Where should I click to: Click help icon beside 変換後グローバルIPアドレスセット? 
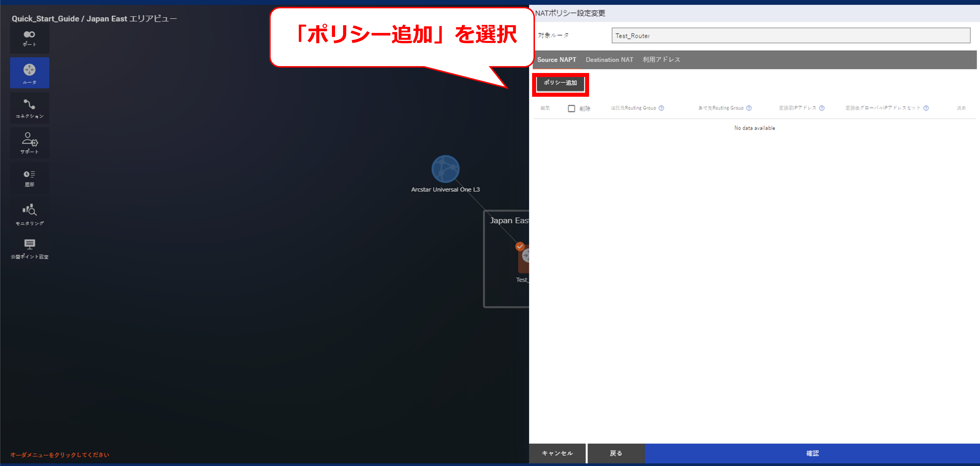[926, 108]
